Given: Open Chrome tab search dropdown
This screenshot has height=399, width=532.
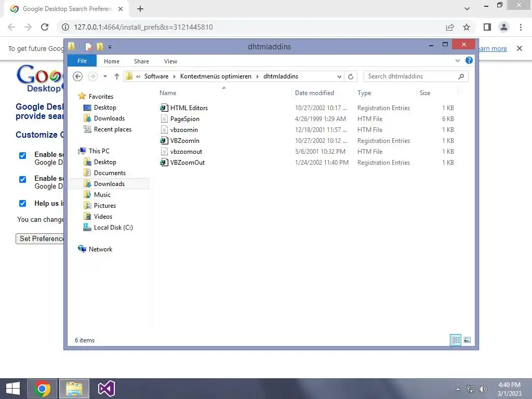Looking at the screenshot, I should click(467, 9).
